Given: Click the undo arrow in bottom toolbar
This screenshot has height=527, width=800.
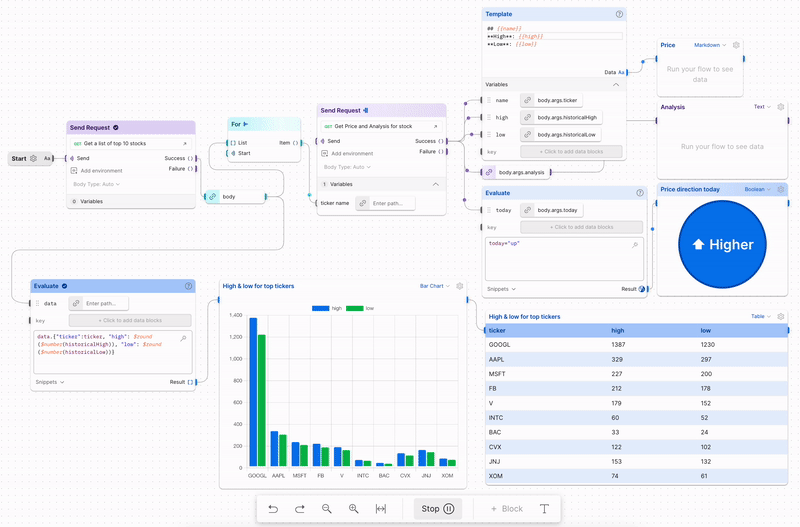Looking at the screenshot, I should [x=273, y=509].
